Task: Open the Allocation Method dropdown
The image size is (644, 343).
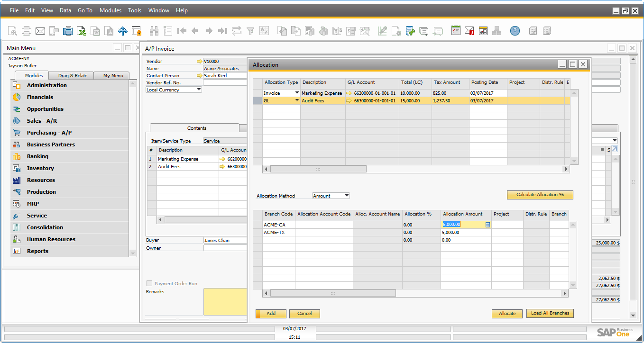Action: pyautogui.click(x=347, y=196)
